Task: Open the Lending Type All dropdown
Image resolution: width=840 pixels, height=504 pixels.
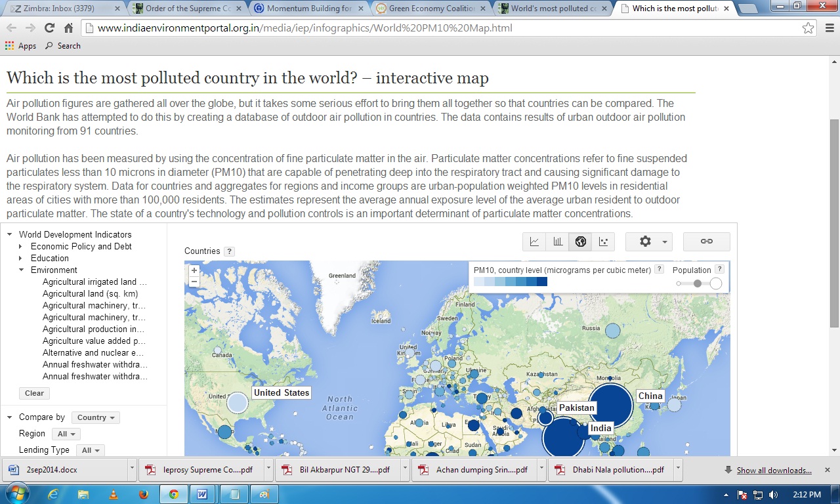Action: pyautogui.click(x=90, y=450)
